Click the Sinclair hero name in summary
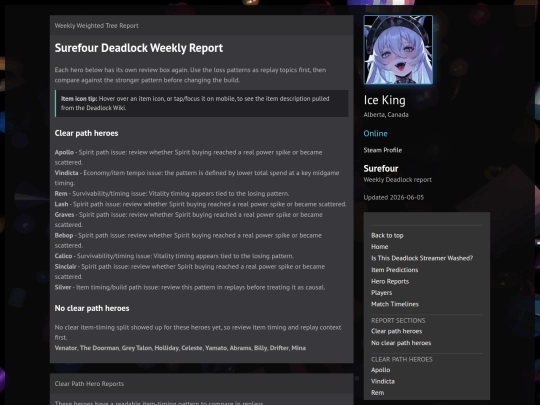Image resolution: width=540 pixels, height=405 pixels. 65,267
